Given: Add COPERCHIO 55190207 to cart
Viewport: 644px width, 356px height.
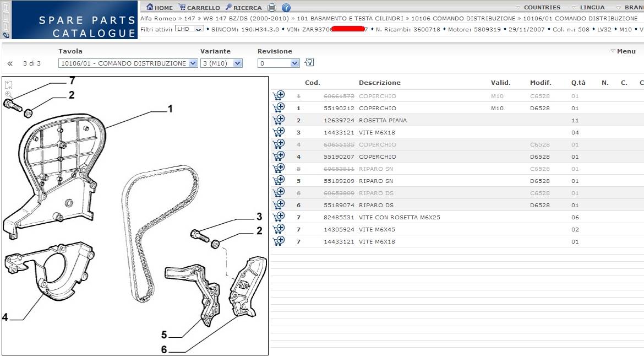Looking at the screenshot, I should coord(279,156).
